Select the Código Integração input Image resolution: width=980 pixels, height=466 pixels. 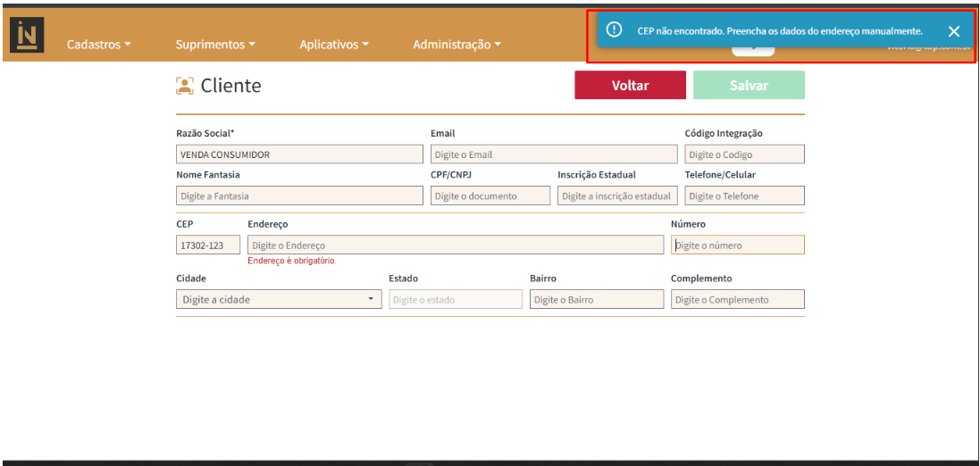pyautogui.click(x=743, y=154)
